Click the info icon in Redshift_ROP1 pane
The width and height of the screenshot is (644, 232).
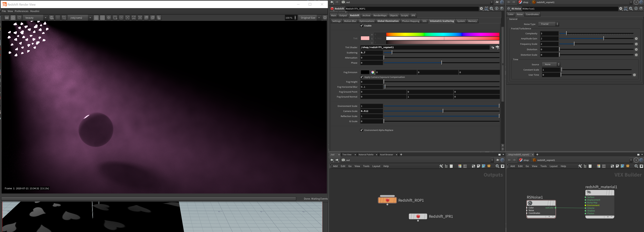497,8
